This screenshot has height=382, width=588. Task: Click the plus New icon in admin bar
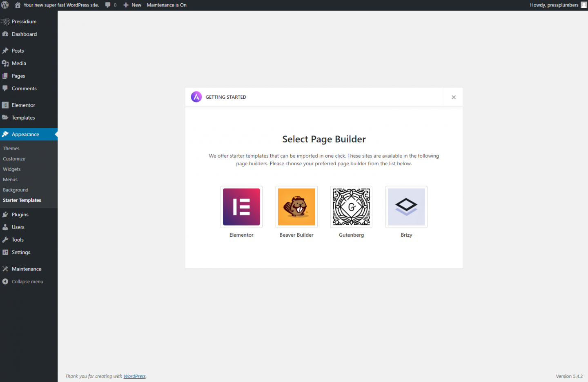tap(126, 5)
